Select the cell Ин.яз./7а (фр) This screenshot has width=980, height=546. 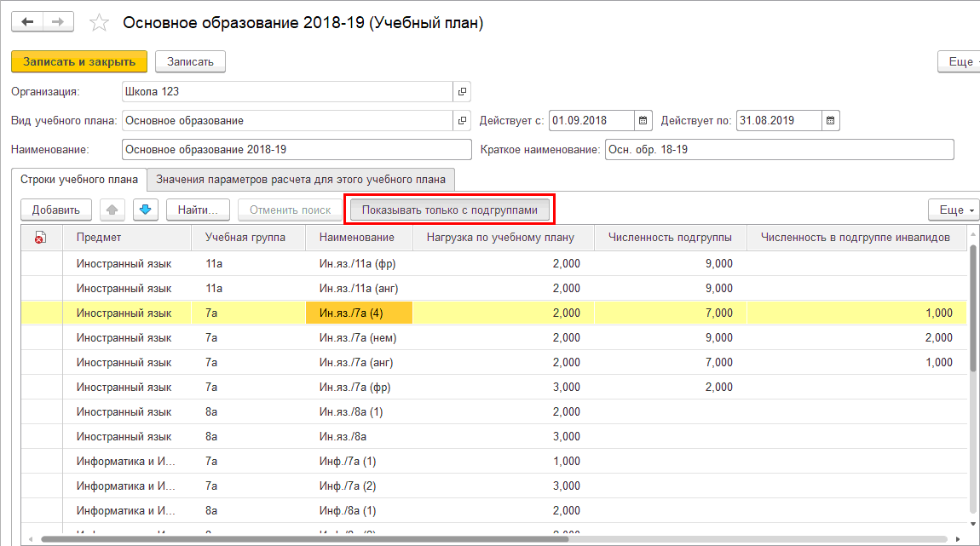[359, 388]
